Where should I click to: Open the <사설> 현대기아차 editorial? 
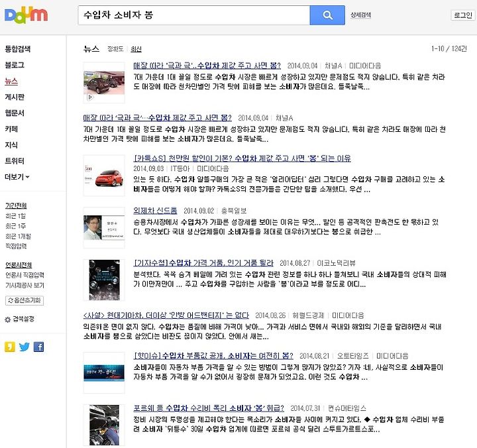(166, 315)
